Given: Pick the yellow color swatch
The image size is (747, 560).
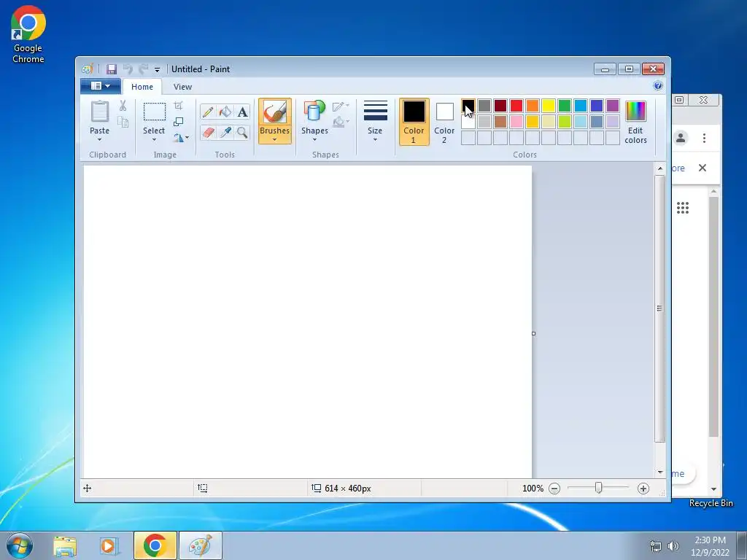Looking at the screenshot, I should (x=549, y=106).
